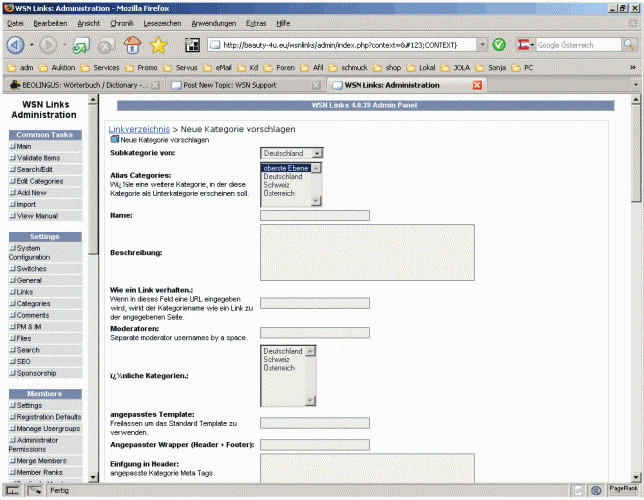Click the yellow bookmark star icon
This screenshot has height=500, width=644.
[158, 45]
